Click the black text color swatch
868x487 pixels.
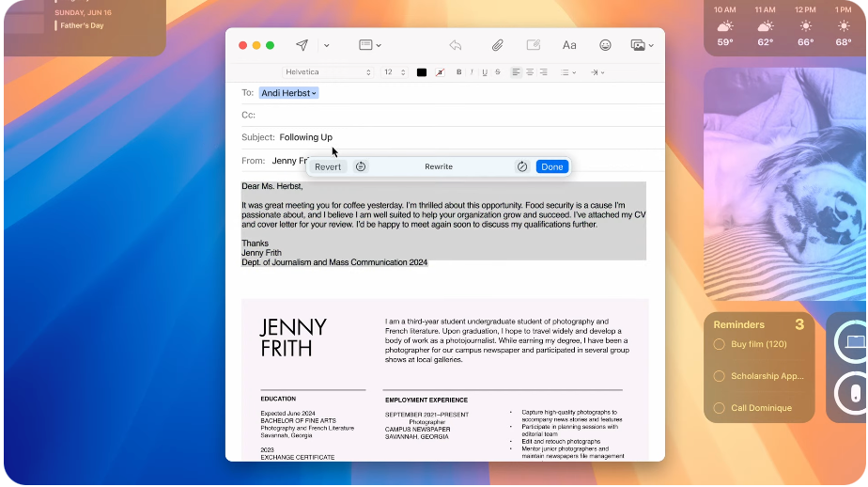[x=422, y=72]
